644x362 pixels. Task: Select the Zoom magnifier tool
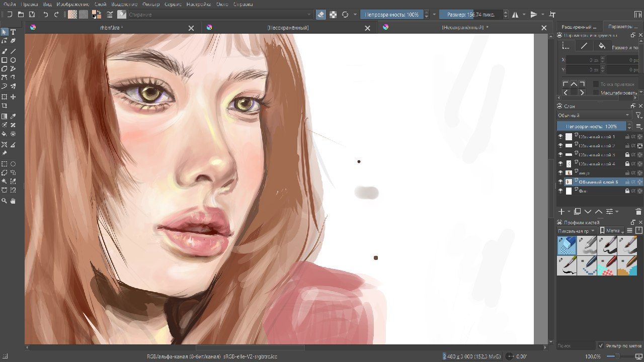click(x=5, y=201)
